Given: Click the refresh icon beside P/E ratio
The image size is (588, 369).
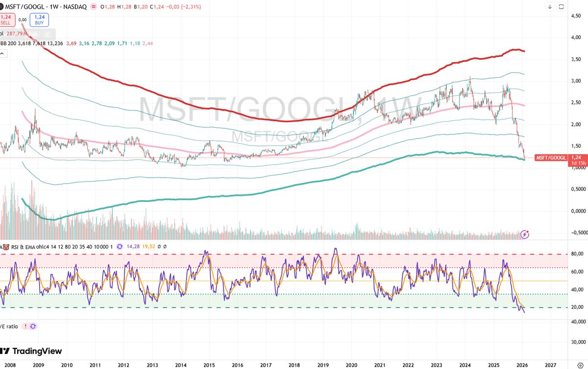Looking at the screenshot, I should pyautogui.click(x=33, y=326).
